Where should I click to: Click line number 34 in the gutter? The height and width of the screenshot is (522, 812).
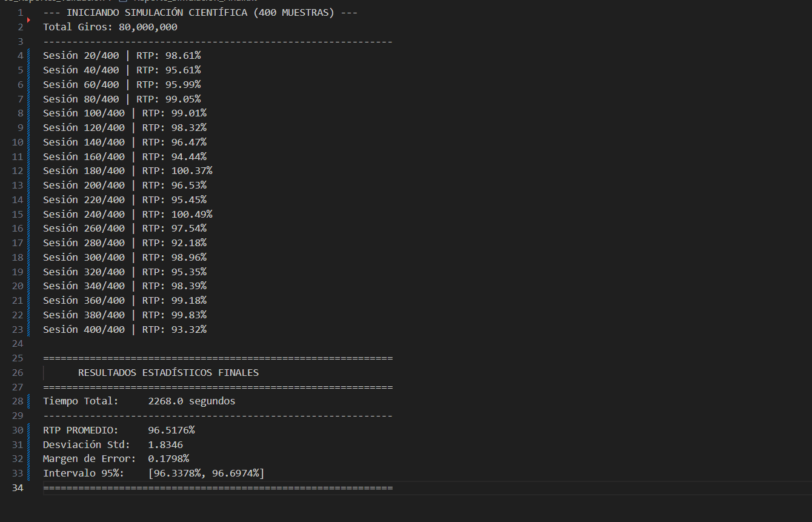coord(18,488)
